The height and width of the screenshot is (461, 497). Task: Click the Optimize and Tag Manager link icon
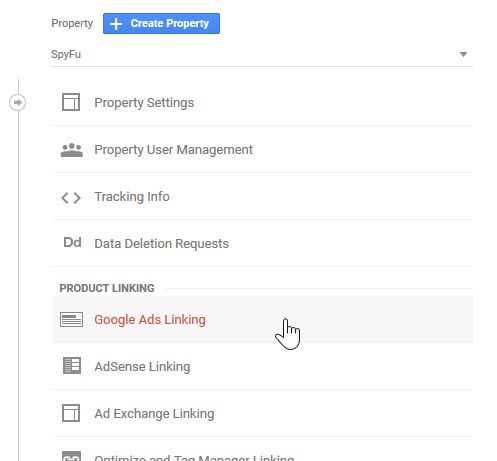(x=71, y=456)
